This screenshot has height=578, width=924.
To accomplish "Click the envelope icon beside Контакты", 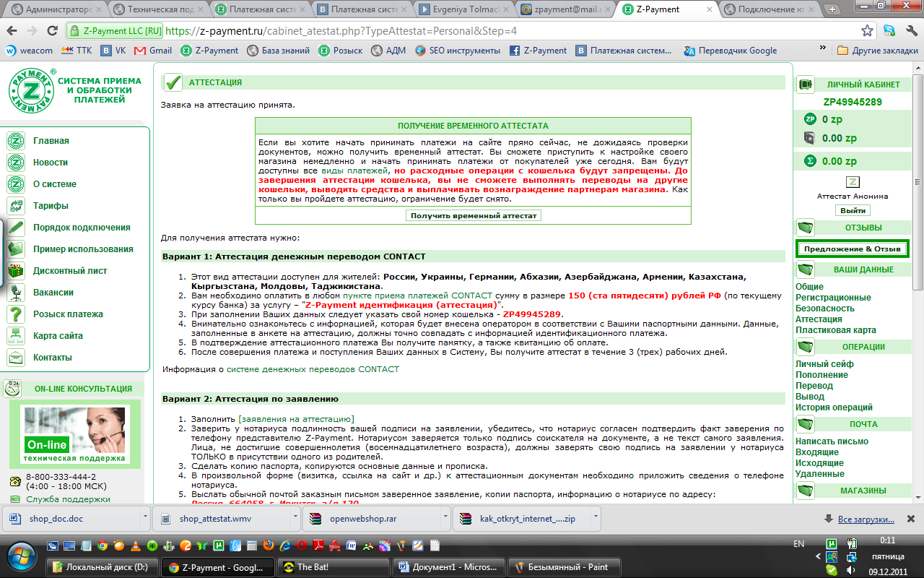I will (16, 358).
